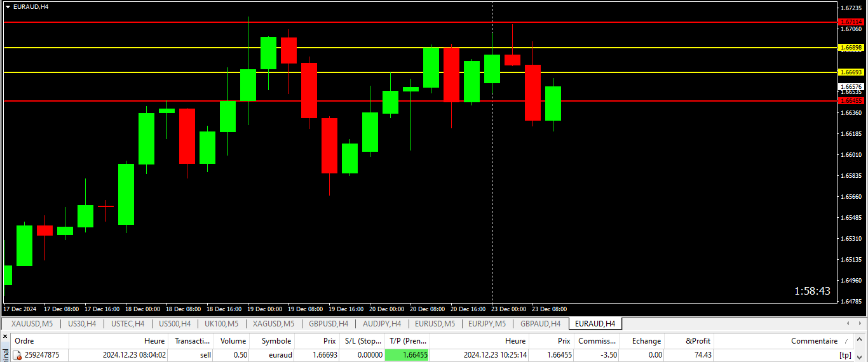Select the order row's [tp] comment cell

(845, 355)
